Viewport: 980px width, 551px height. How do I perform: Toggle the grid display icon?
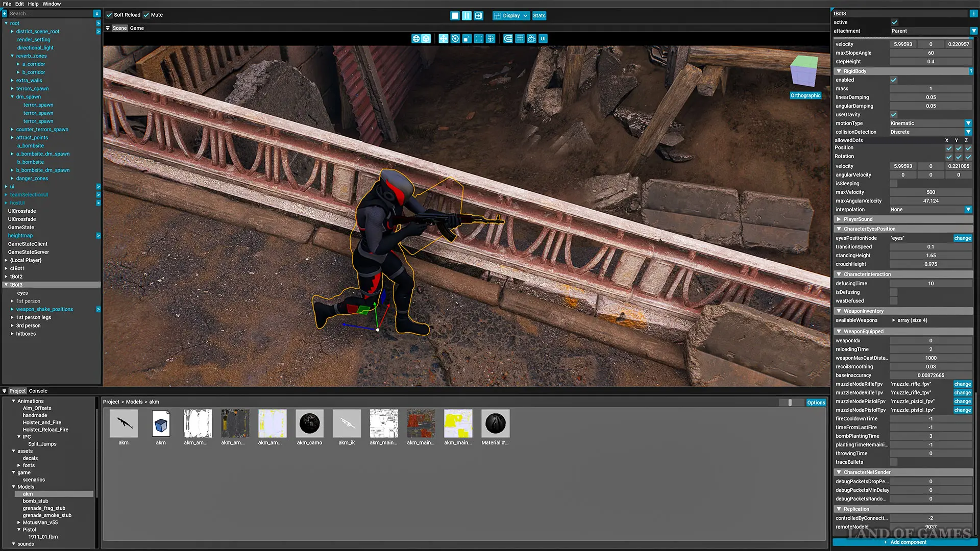tap(520, 39)
